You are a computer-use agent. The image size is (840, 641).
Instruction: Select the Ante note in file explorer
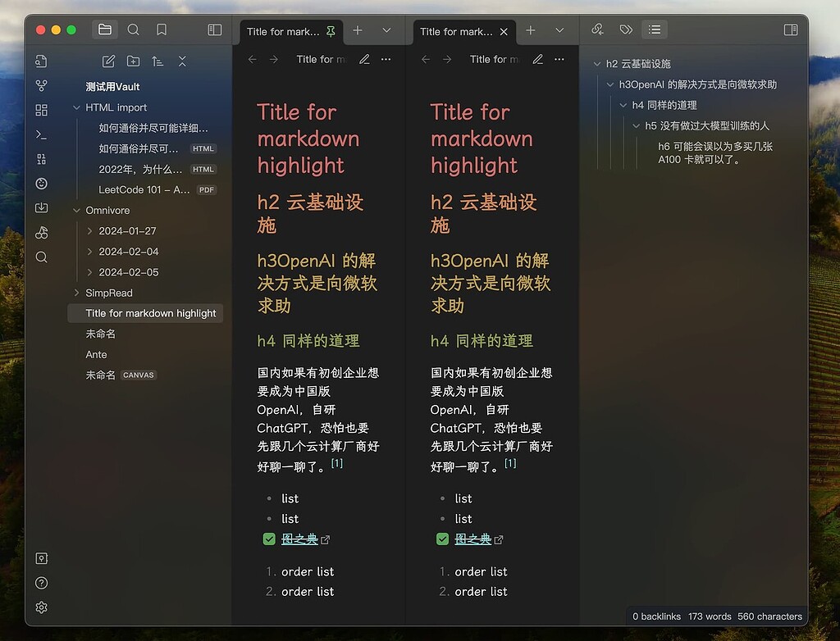pos(96,354)
